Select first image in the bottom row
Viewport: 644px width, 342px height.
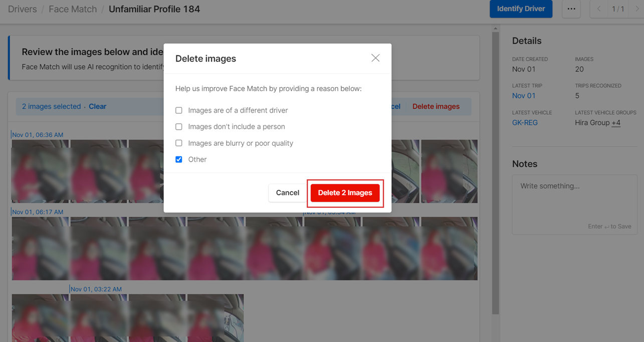[40, 318]
